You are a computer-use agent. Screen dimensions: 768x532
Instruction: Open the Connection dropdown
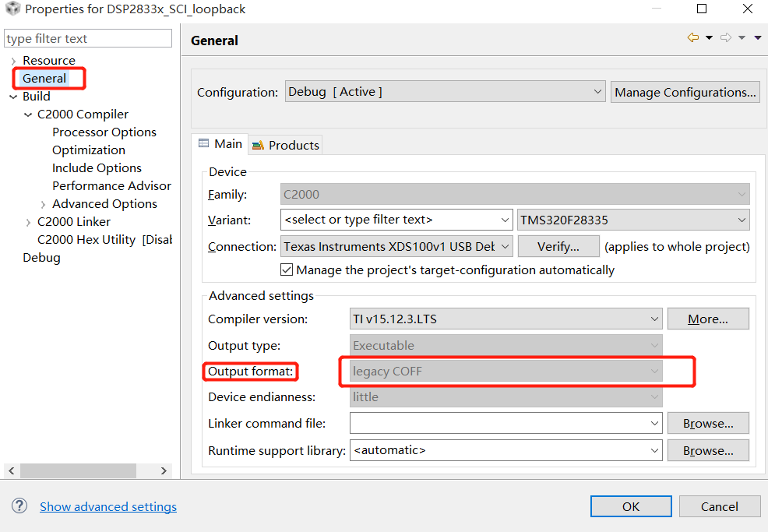(396, 246)
